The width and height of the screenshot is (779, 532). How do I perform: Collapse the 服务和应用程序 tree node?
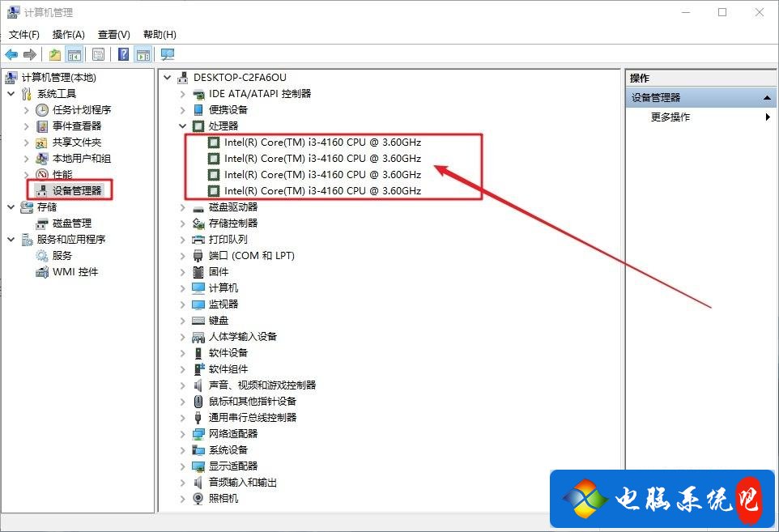tap(11, 240)
